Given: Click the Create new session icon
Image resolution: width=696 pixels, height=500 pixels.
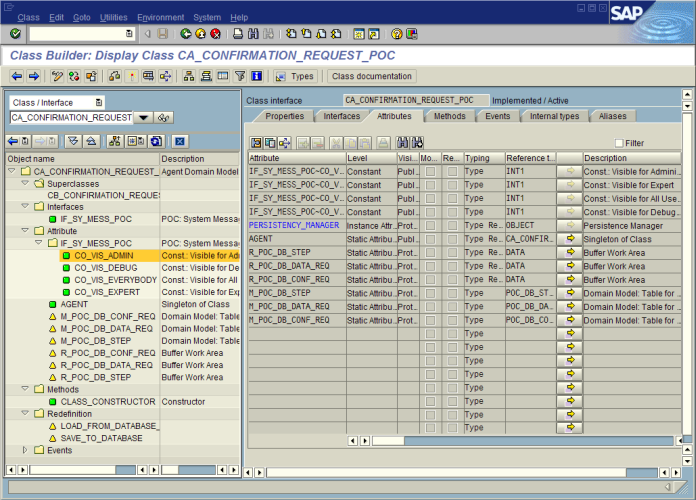Looking at the screenshot, I should pos(359,34).
